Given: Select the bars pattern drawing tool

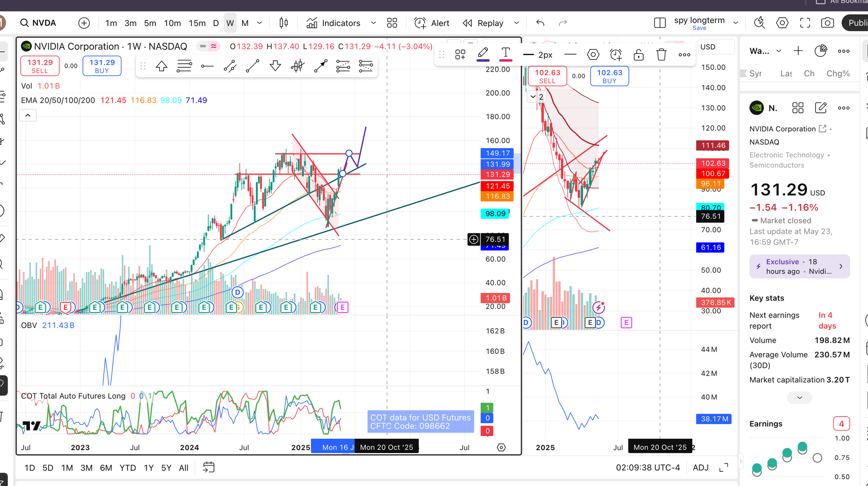Looking at the screenshot, I should (x=298, y=66).
